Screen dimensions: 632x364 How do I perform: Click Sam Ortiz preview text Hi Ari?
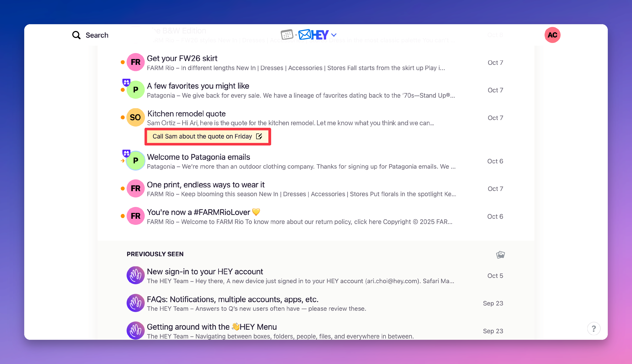click(290, 123)
